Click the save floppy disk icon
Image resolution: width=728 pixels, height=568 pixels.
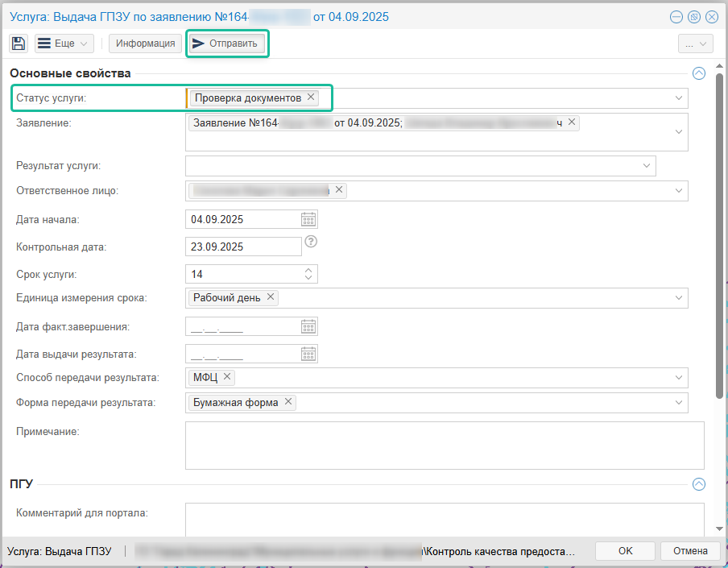[19, 44]
